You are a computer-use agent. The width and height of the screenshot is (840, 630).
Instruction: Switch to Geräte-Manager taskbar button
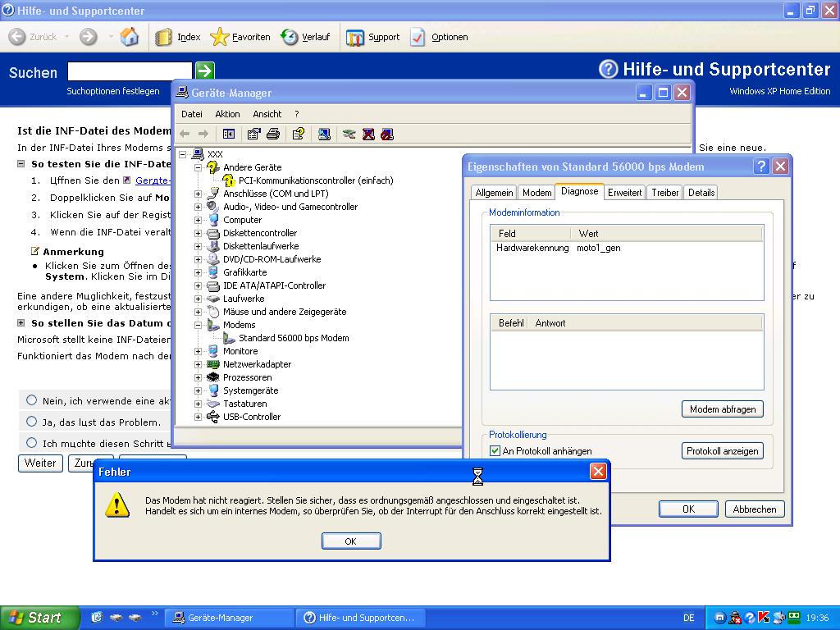click(229, 618)
